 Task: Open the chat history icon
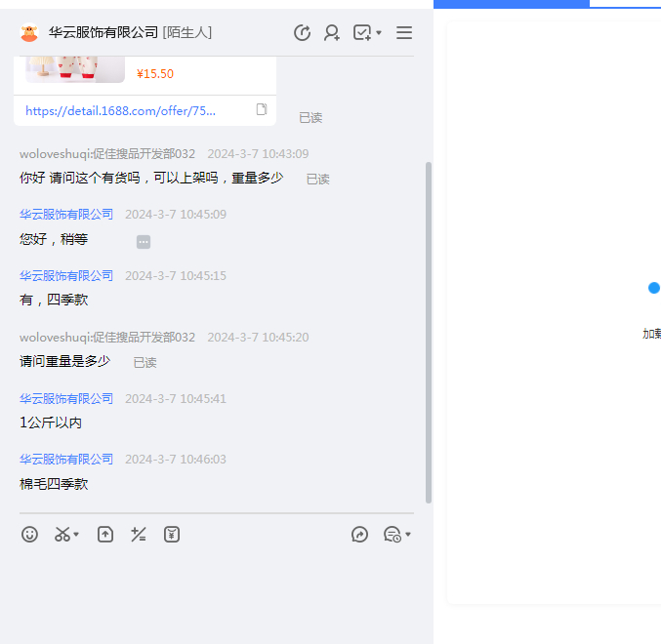coord(392,535)
